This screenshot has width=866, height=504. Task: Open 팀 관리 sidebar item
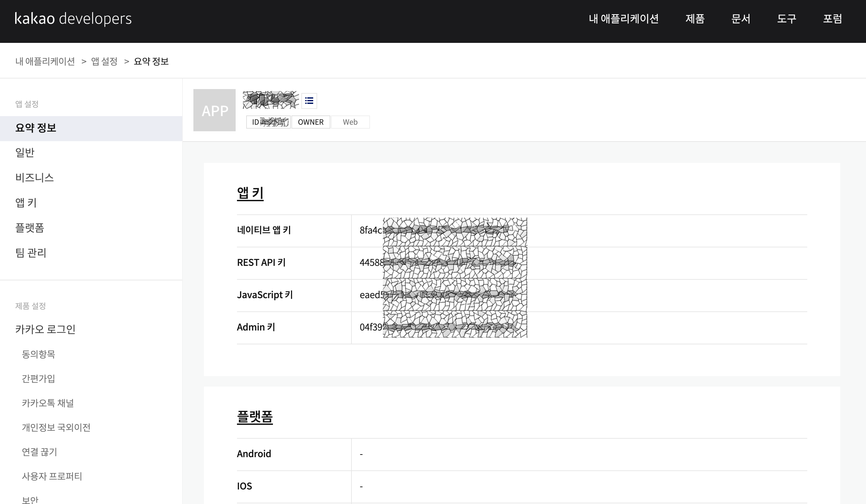tap(31, 253)
